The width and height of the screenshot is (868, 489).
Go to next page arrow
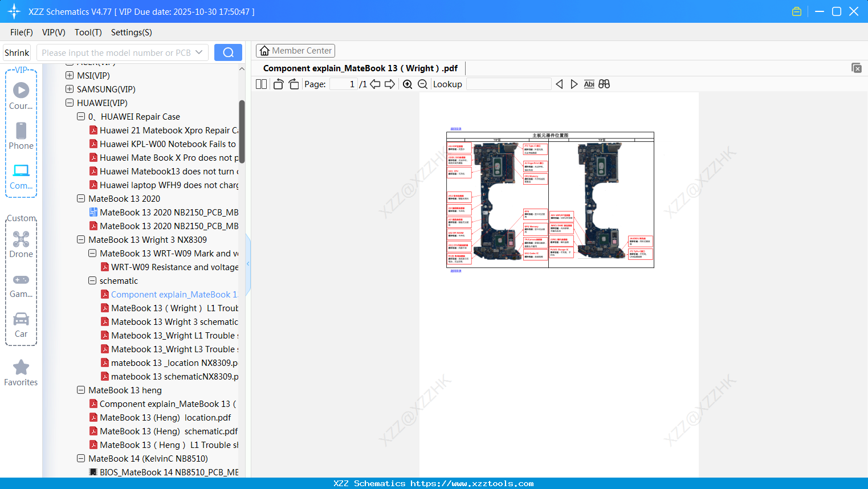point(390,84)
